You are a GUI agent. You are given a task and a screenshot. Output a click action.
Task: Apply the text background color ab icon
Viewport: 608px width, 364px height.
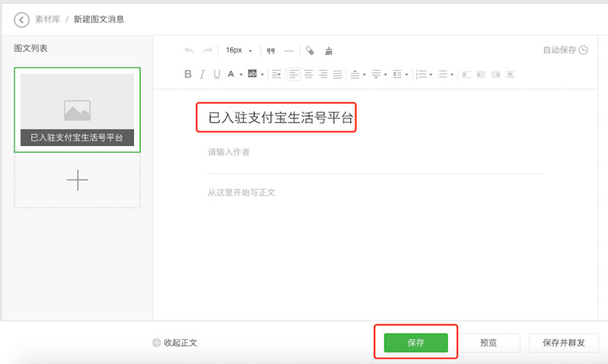[x=252, y=74]
